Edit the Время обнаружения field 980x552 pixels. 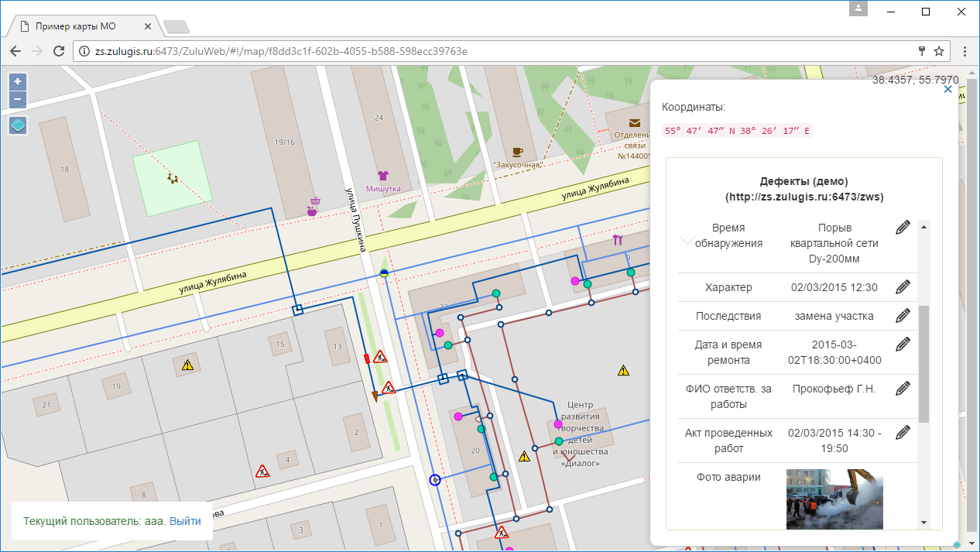pos(903,228)
